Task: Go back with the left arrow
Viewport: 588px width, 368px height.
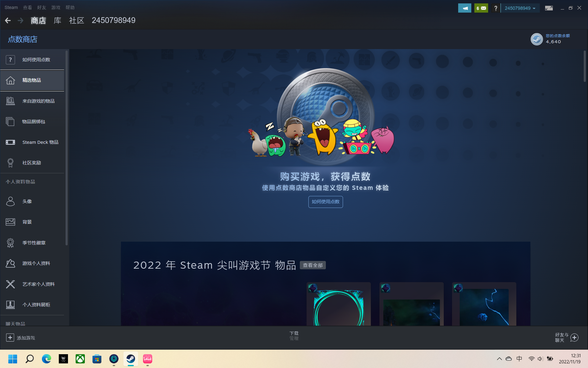Action: 8,21
